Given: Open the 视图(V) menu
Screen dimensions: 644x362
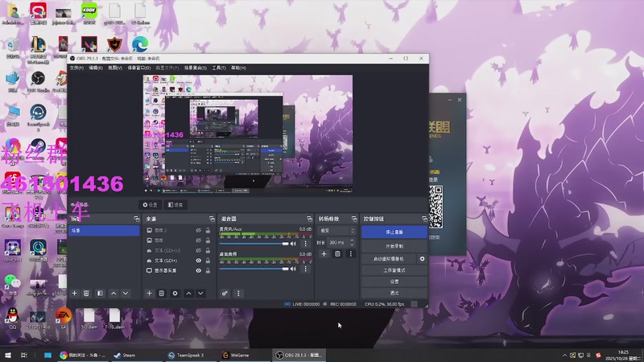Looking at the screenshot, I should coord(115,68).
